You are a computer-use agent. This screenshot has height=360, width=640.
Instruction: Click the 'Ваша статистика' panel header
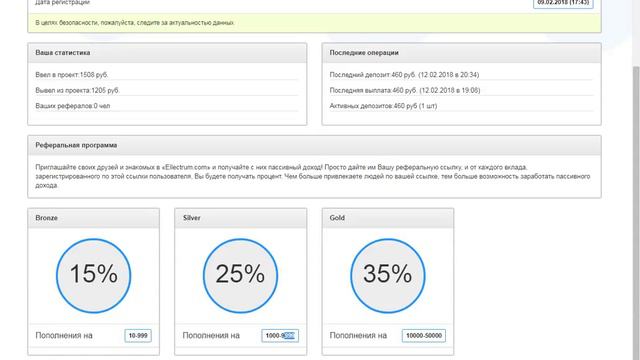(167, 53)
